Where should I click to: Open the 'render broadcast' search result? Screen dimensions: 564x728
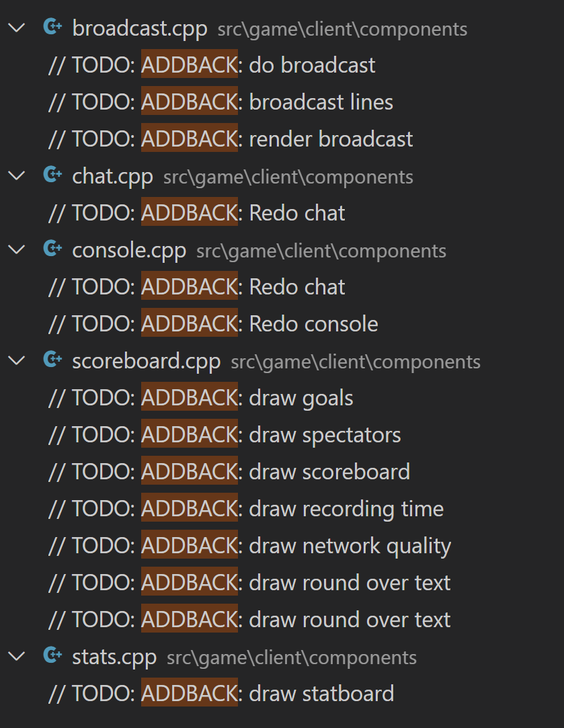[x=231, y=139]
